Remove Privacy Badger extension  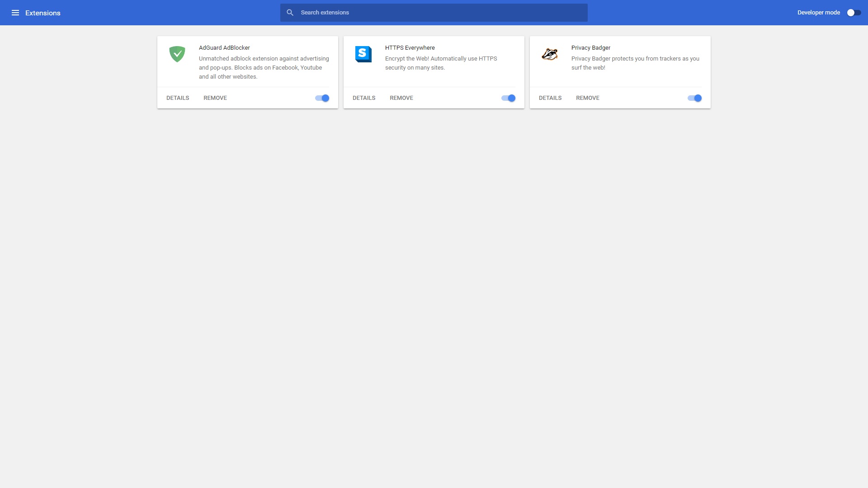588,98
